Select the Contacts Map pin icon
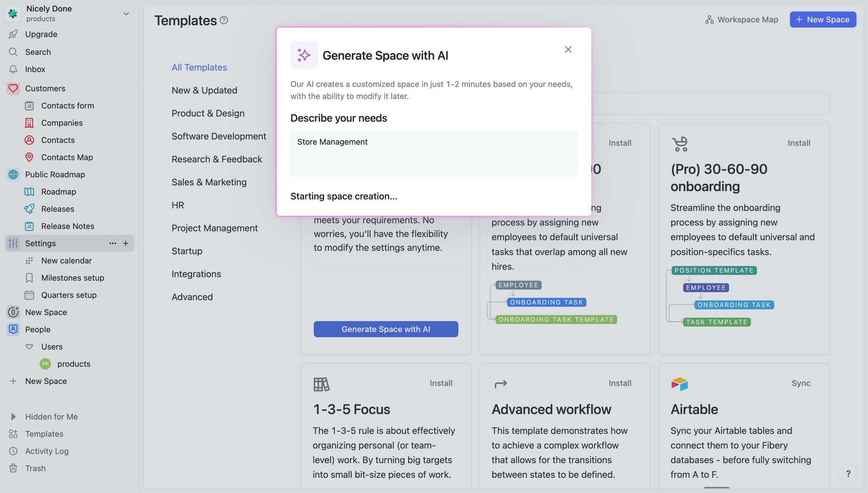 29,157
